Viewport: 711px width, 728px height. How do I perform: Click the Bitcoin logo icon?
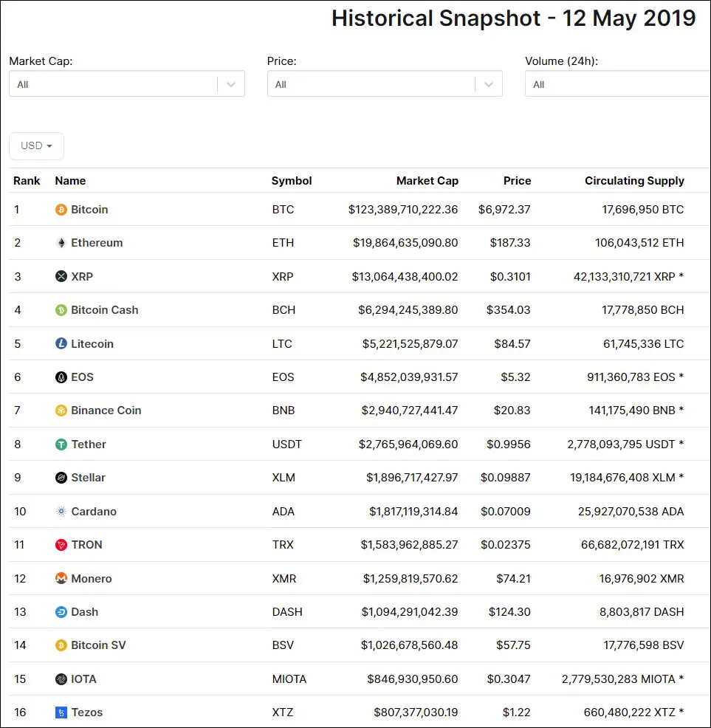(61, 210)
